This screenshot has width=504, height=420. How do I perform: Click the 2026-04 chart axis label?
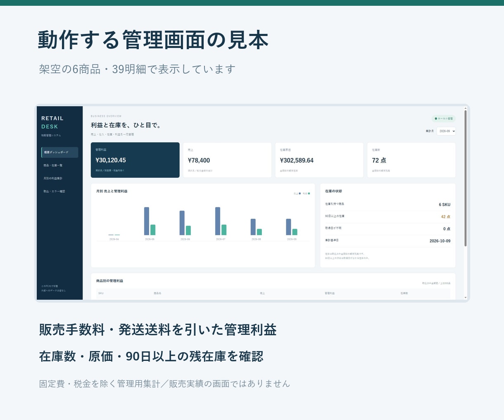tap(114, 239)
